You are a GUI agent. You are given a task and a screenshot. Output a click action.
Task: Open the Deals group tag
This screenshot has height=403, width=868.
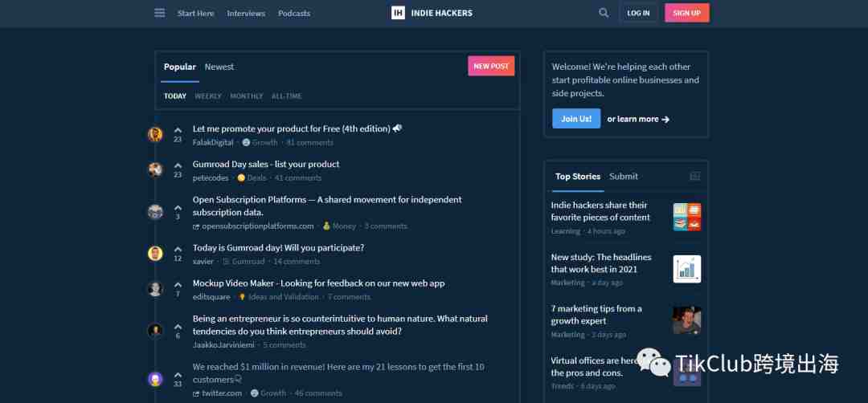point(252,178)
